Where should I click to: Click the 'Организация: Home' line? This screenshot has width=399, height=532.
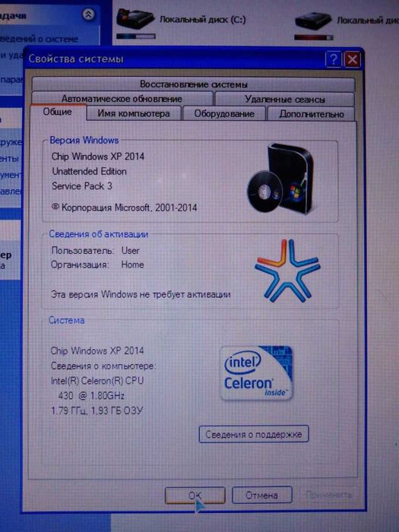pos(97,264)
